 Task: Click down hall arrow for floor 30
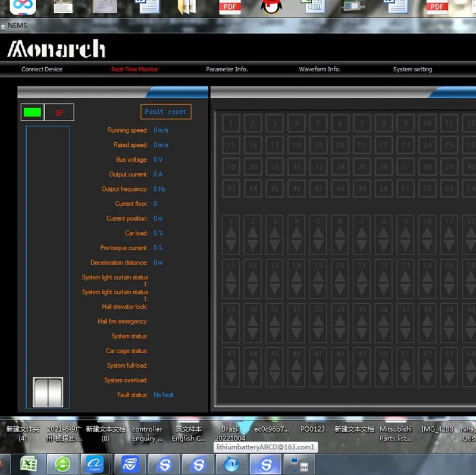point(253,333)
